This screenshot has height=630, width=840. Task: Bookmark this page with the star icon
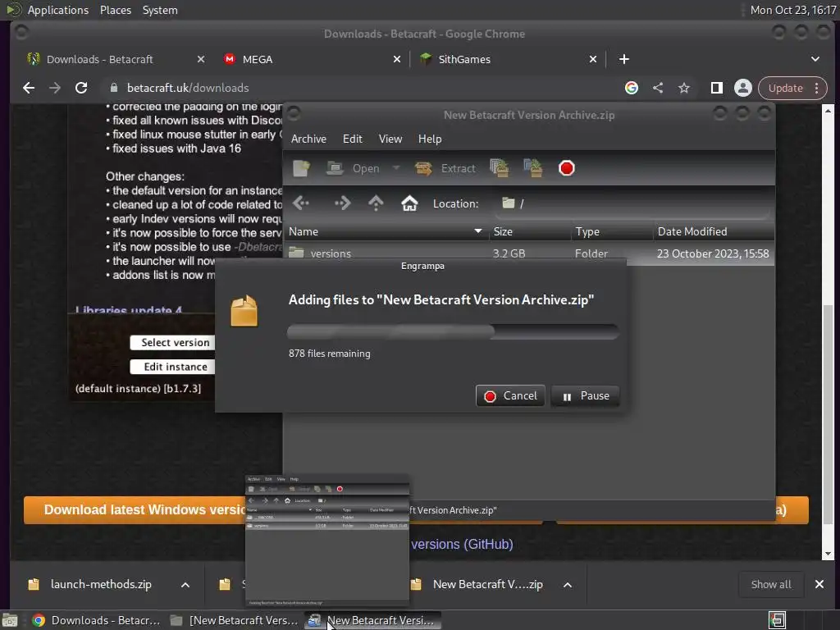coord(684,88)
